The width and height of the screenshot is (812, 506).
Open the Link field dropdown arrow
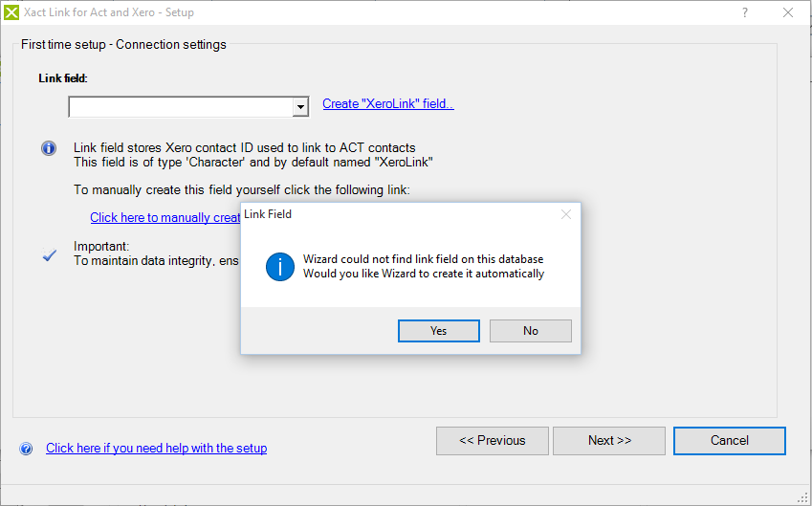[300, 107]
